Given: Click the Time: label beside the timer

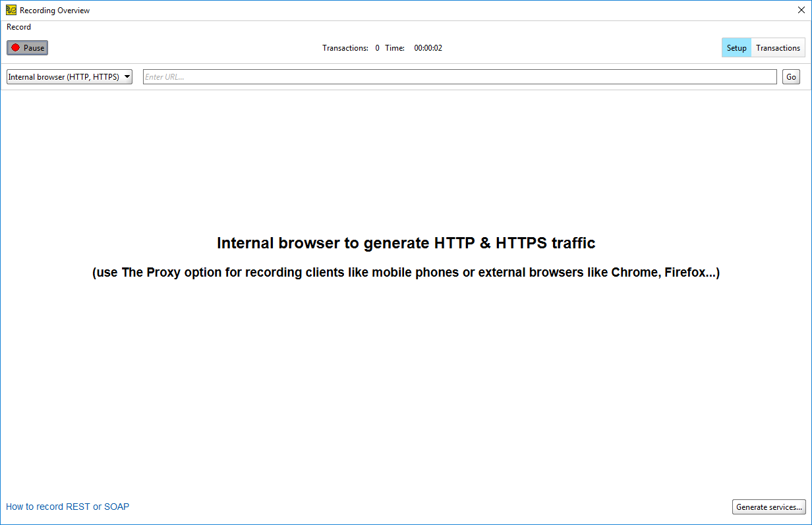Looking at the screenshot, I should 395,48.
